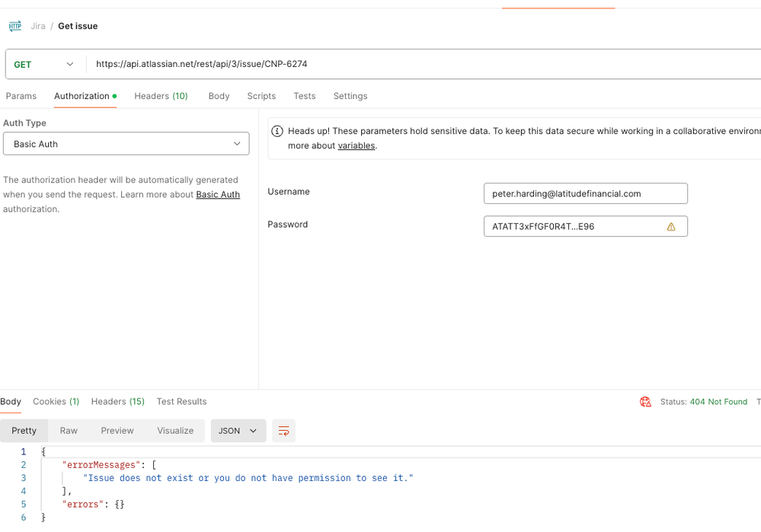Open the Tests tab
Image resolution: width=761 pixels, height=532 pixels.
(304, 96)
